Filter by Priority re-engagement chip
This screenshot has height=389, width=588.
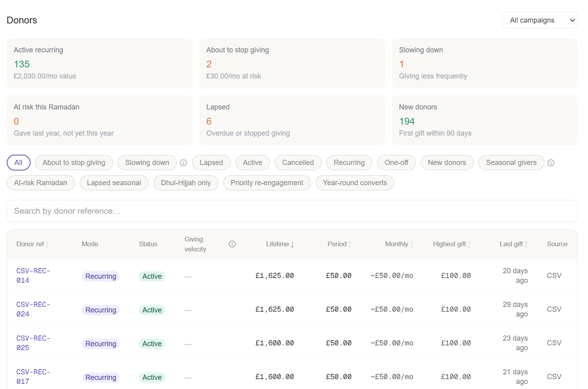tap(267, 183)
